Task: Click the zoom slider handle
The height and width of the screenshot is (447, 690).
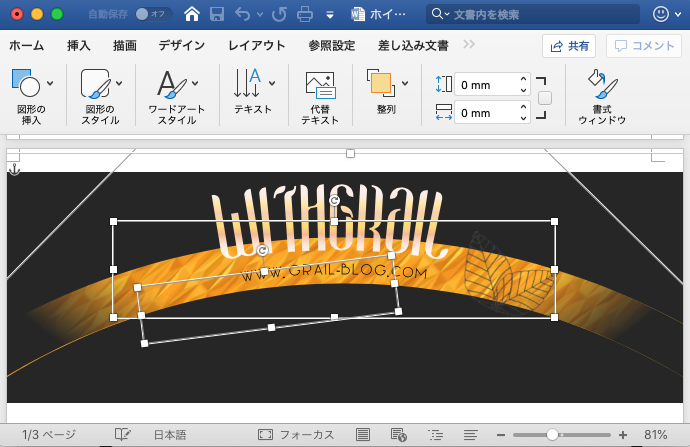Action: click(x=552, y=435)
